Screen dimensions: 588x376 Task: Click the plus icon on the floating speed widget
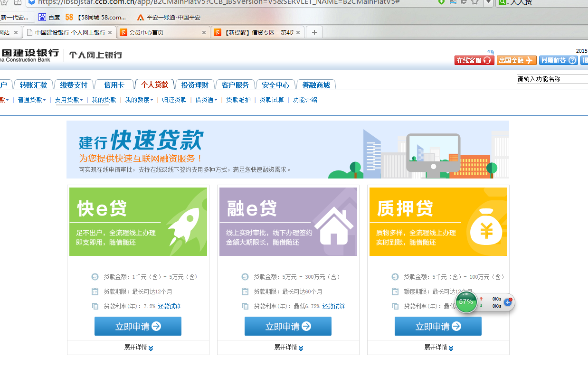click(x=508, y=302)
